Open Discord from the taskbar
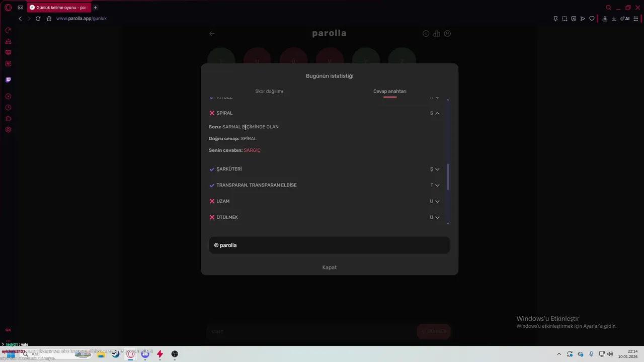 click(x=145, y=354)
